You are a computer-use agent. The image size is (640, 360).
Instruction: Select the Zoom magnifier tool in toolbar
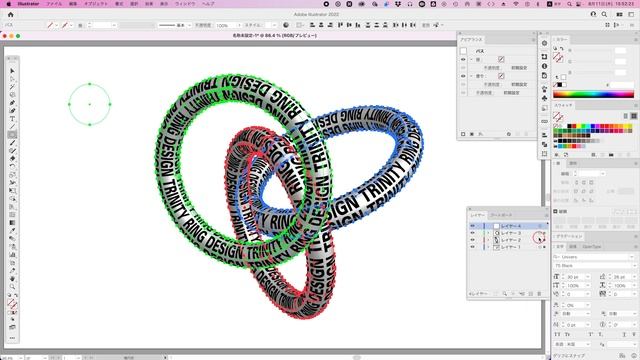[12, 287]
